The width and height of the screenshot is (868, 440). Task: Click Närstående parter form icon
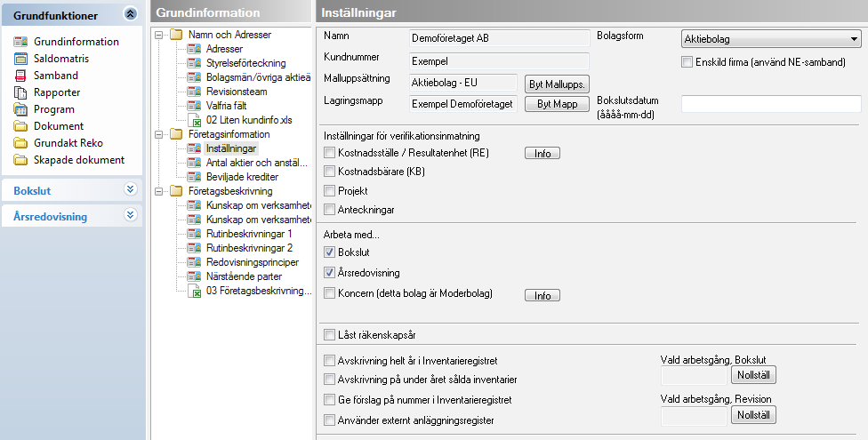[x=194, y=276]
